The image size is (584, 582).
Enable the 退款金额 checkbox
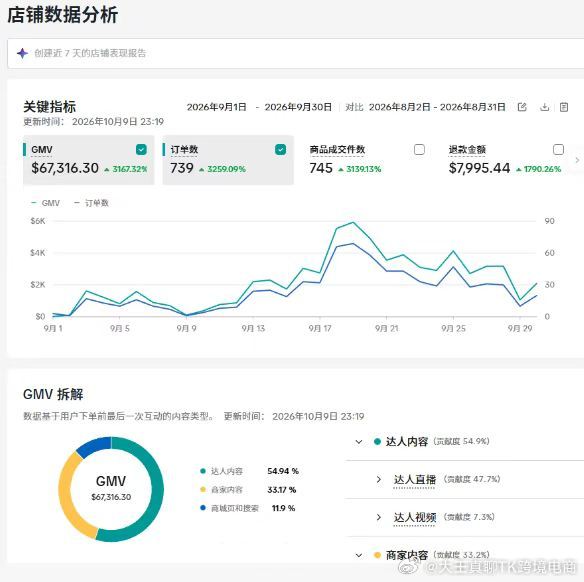(558, 150)
